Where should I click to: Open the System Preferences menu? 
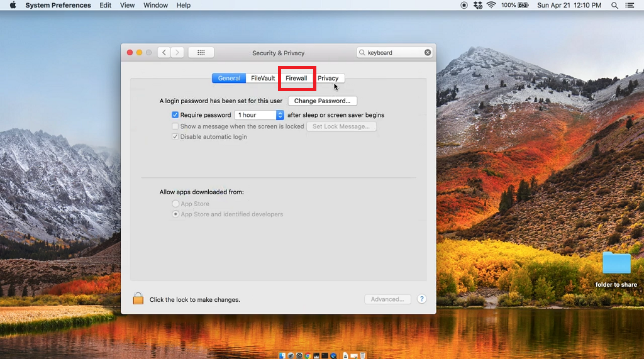[x=58, y=5]
